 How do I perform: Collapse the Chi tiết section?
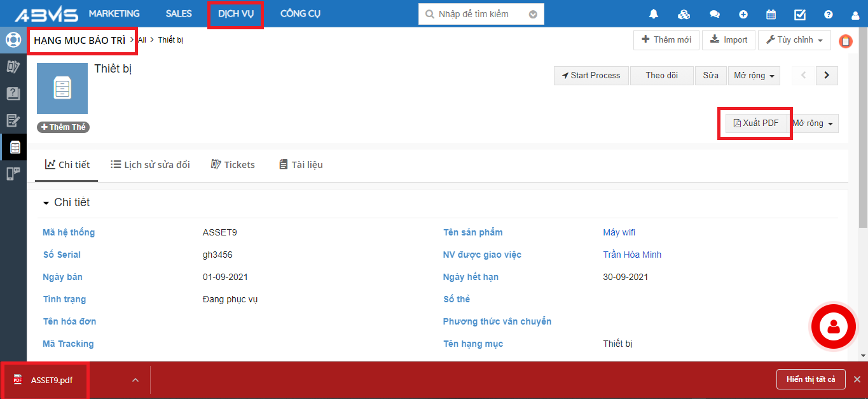pyautogui.click(x=46, y=203)
